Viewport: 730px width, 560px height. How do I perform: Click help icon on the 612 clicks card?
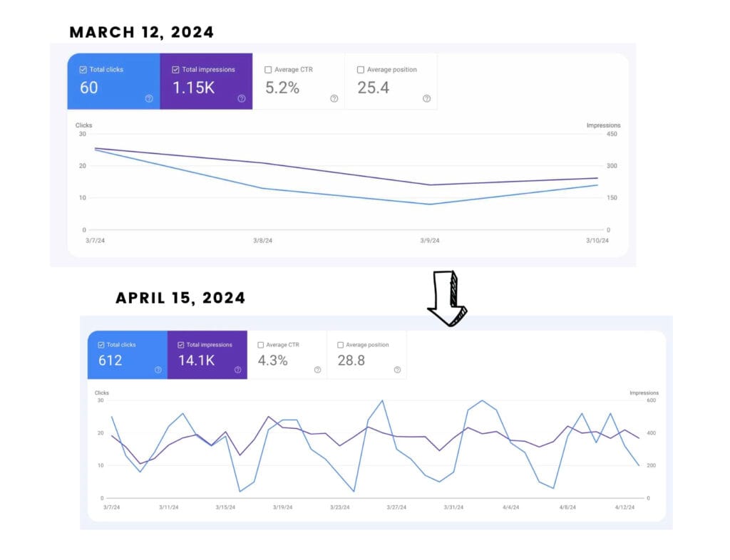pyautogui.click(x=158, y=370)
